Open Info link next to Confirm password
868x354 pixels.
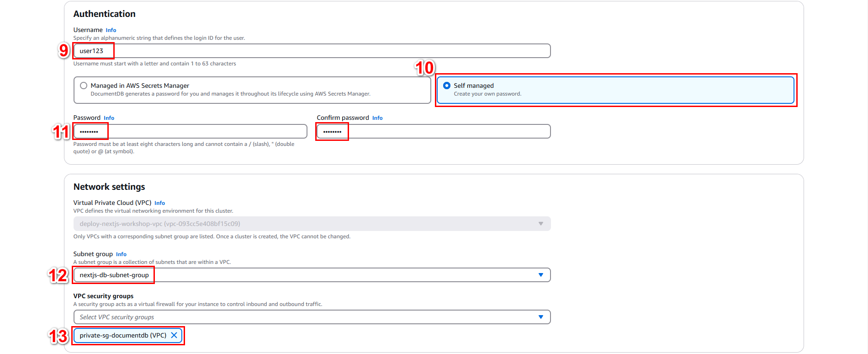click(x=377, y=118)
